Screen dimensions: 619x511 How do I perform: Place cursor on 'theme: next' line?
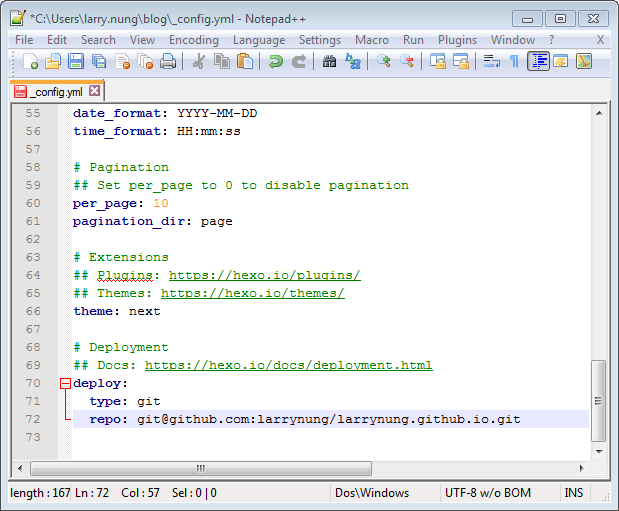tap(117, 311)
